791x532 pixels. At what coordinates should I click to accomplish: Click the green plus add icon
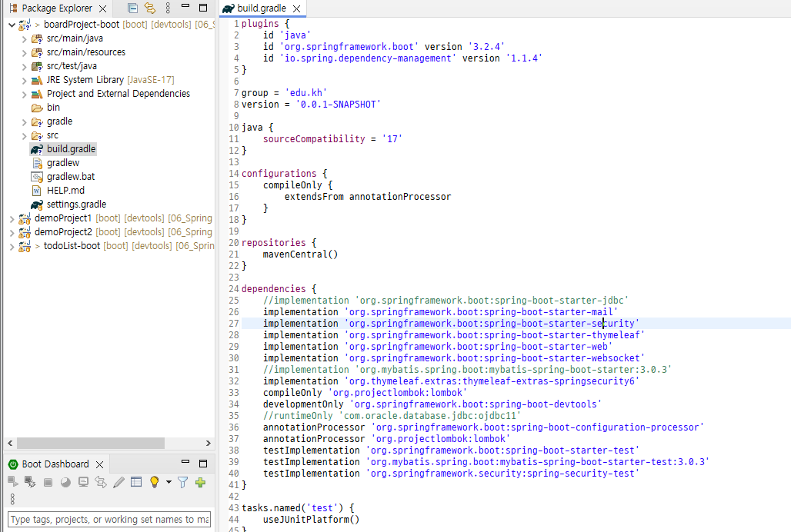click(200, 483)
